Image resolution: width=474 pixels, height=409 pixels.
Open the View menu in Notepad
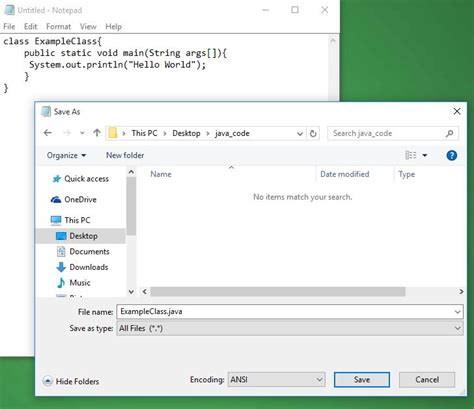click(x=88, y=27)
